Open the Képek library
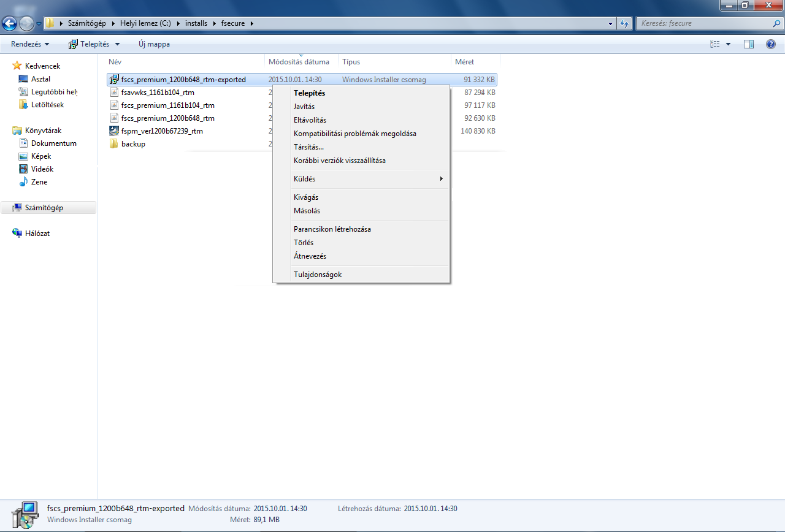This screenshot has height=532, width=785. coord(35,156)
